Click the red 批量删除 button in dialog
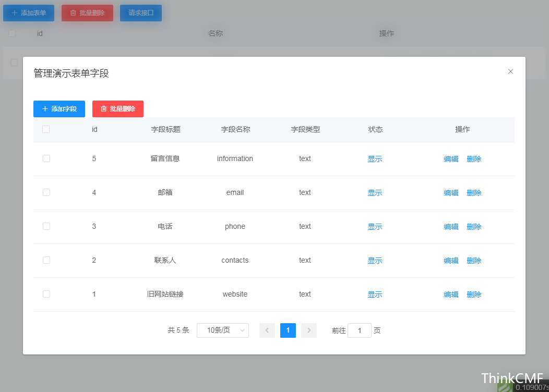 [x=117, y=109]
